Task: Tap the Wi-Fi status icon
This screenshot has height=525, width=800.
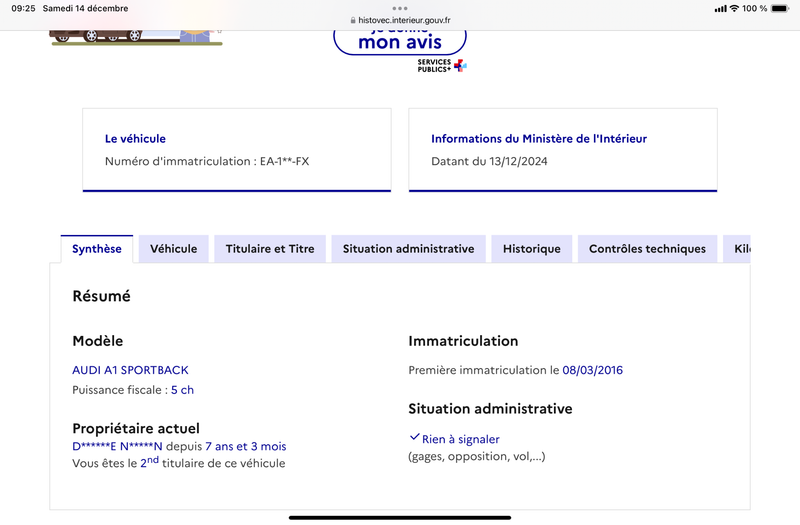Action: tap(734, 8)
